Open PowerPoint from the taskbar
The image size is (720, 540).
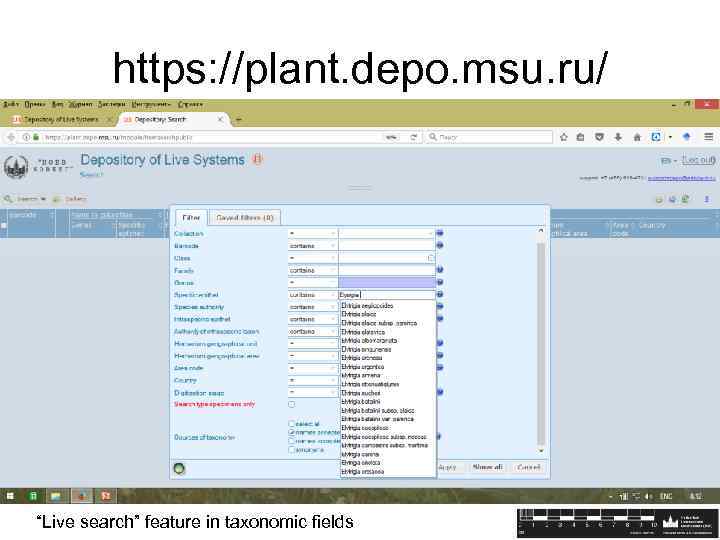[x=106, y=496]
